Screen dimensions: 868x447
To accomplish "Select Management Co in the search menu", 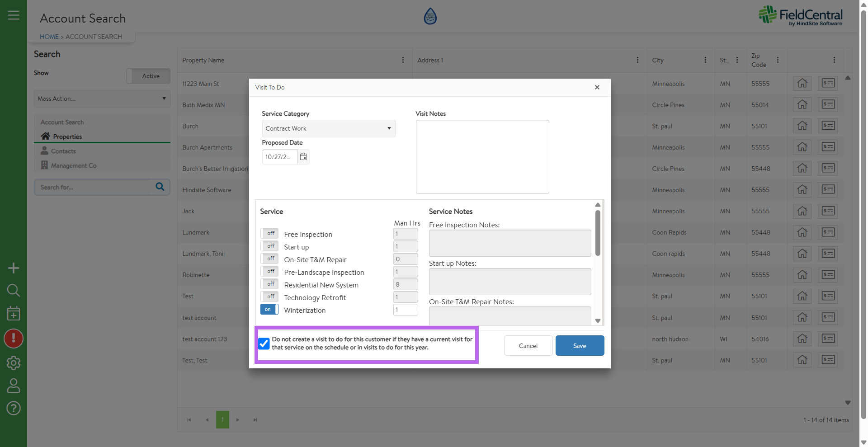I will [x=73, y=166].
